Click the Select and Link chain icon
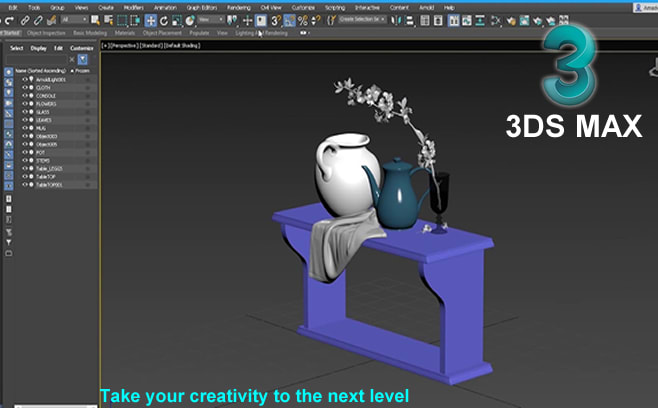The height and width of the screenshot is (408, 658). click(25, 20)
